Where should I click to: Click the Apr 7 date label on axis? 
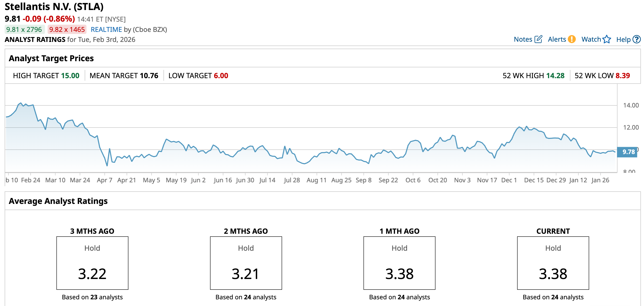coord(104,180)
